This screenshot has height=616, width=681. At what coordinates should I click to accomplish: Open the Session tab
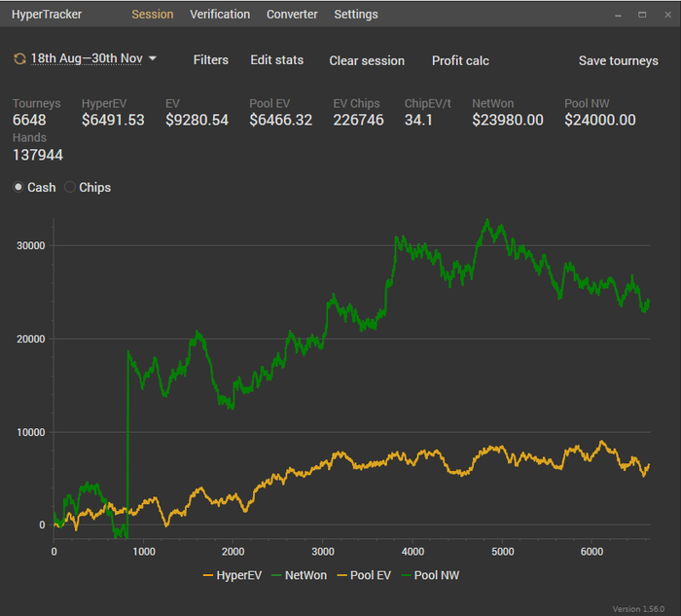tap(152, 15)
